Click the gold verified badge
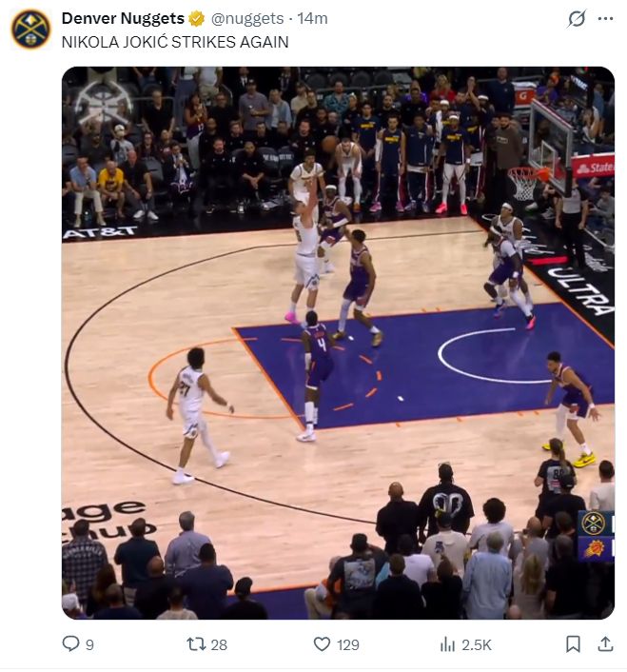The height and width of the screenshot is (672, 627). (x=197, y=18)
